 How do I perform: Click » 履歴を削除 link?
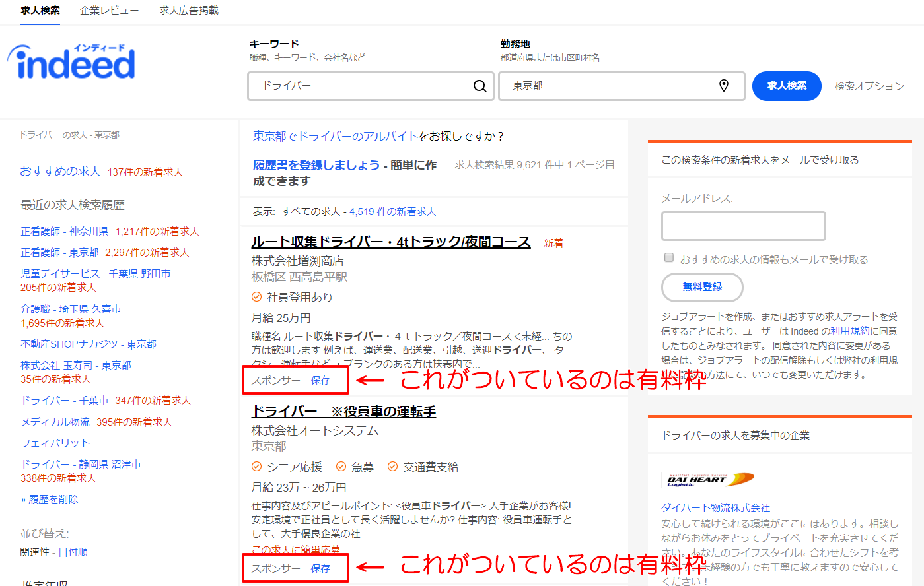50,500
